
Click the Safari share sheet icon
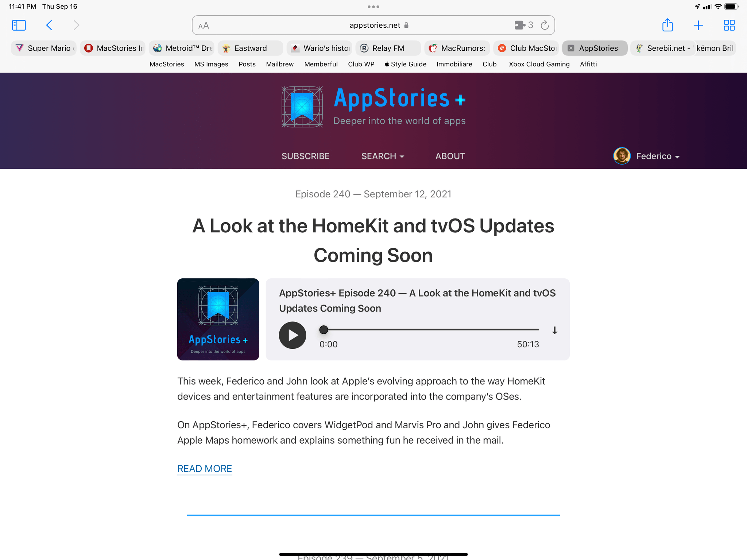click(x=666, y=25)
